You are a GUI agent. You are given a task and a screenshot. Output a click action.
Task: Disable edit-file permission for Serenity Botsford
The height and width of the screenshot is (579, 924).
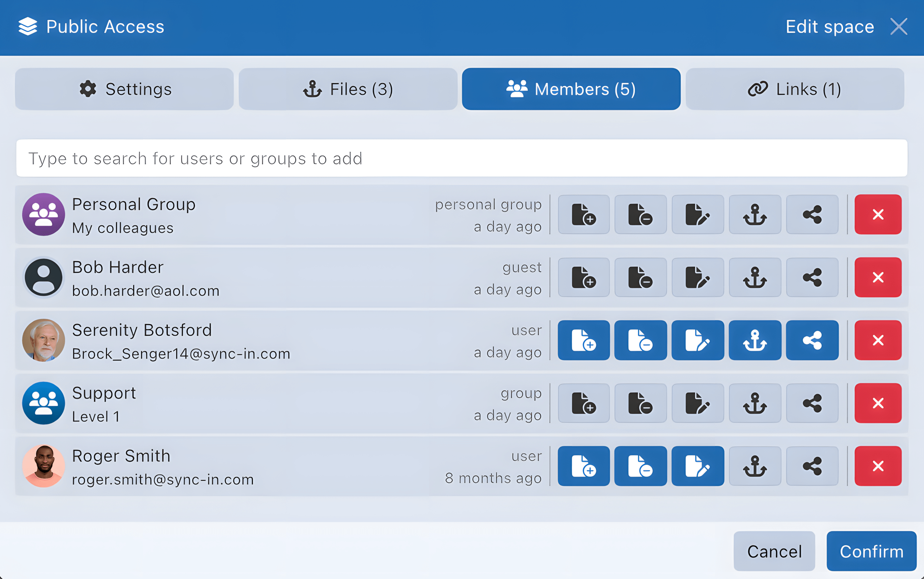click(697, 340)
